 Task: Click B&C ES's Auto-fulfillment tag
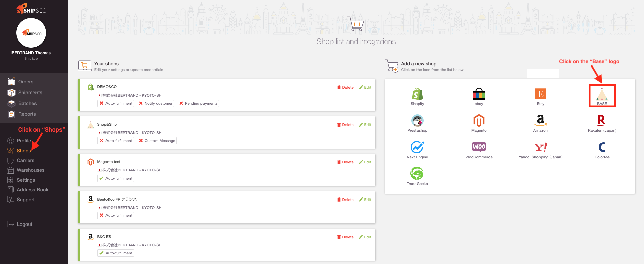coord(116,253)
